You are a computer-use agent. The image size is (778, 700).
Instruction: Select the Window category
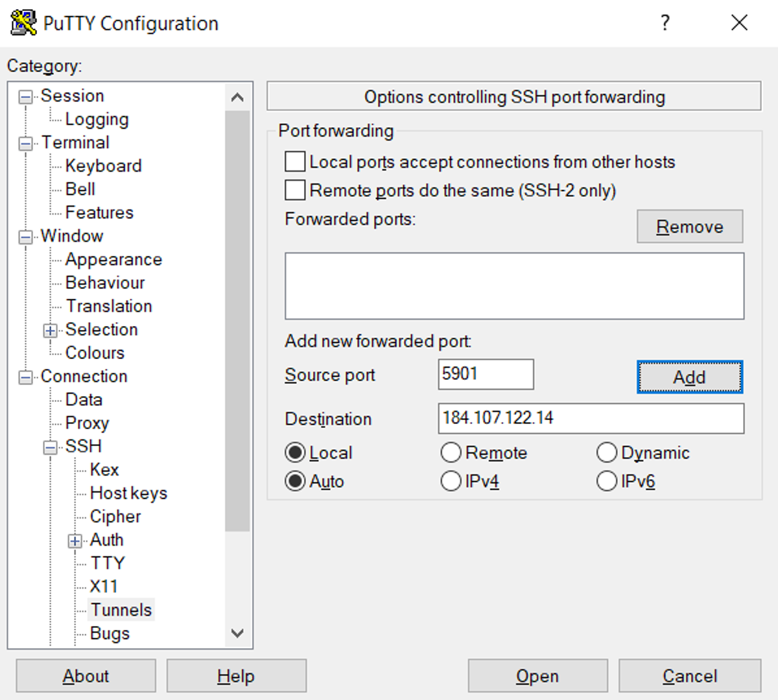point(72,236)
